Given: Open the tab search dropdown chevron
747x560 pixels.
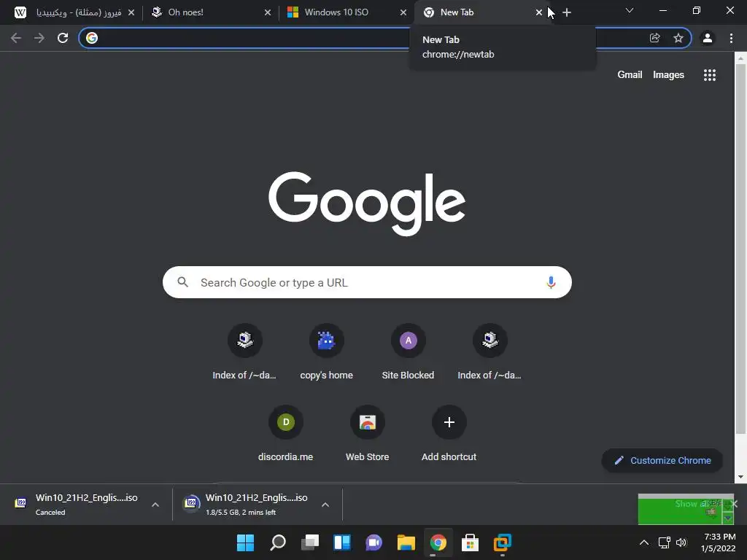Looking at the screenshot, I should coord(630,10).
